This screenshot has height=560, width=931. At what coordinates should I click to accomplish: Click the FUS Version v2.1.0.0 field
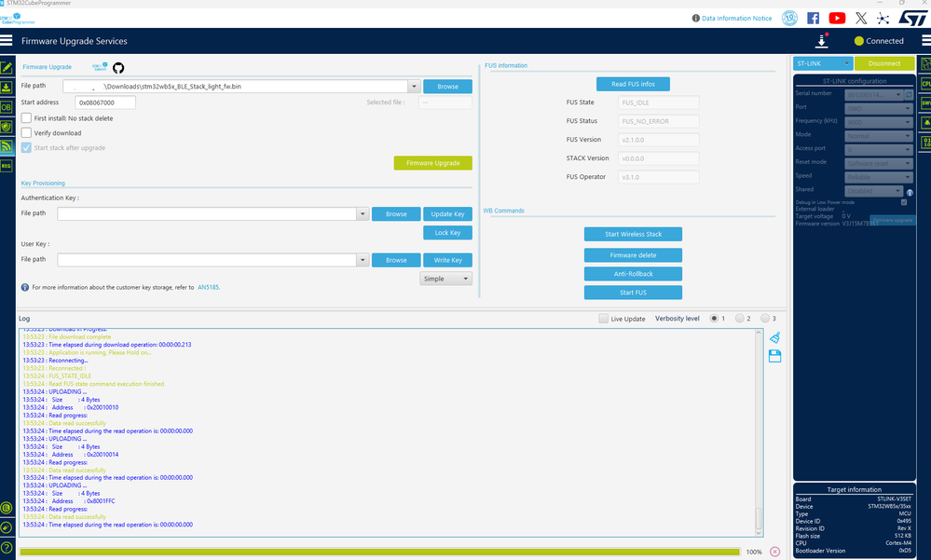coord(659,140)
